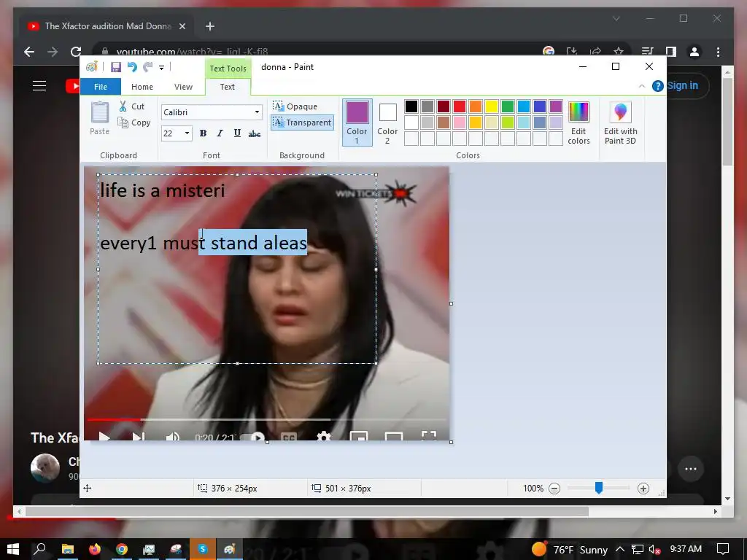Open weather widget 76°F Sunny
Image resolution: width=747 pixels, height=560 pixels.
[x=570, y=549]
